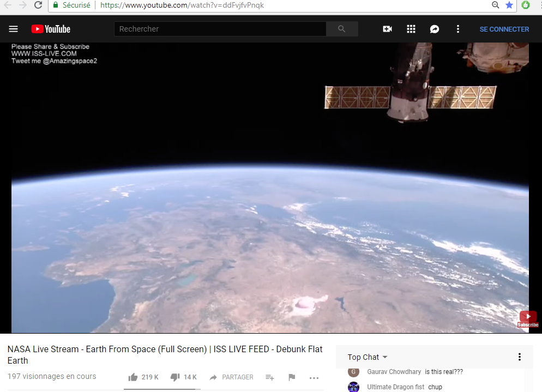542x392 pixels.
Task: Expand the Top Chat dropdown
Action: [367, 357]
